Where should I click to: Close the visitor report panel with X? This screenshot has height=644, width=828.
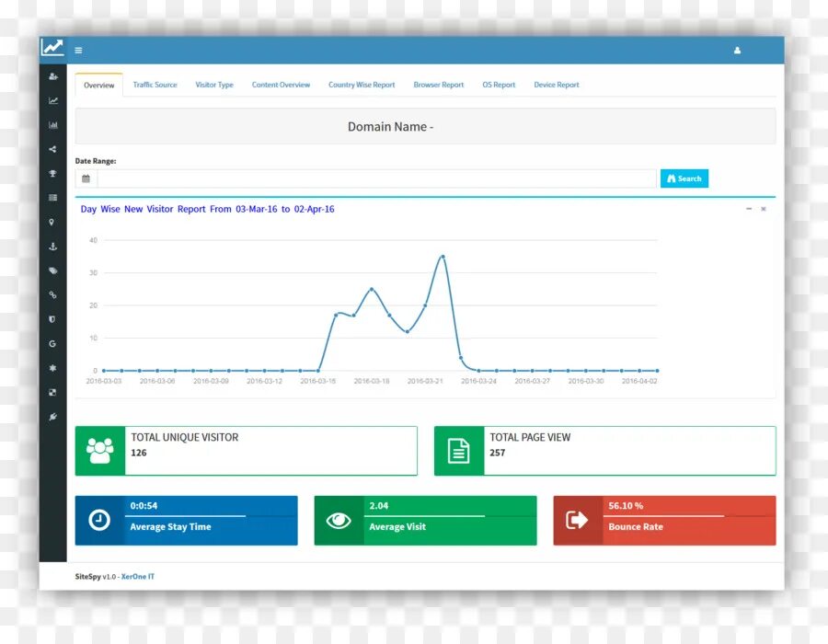pyautogui.click(x=763, y=209)
